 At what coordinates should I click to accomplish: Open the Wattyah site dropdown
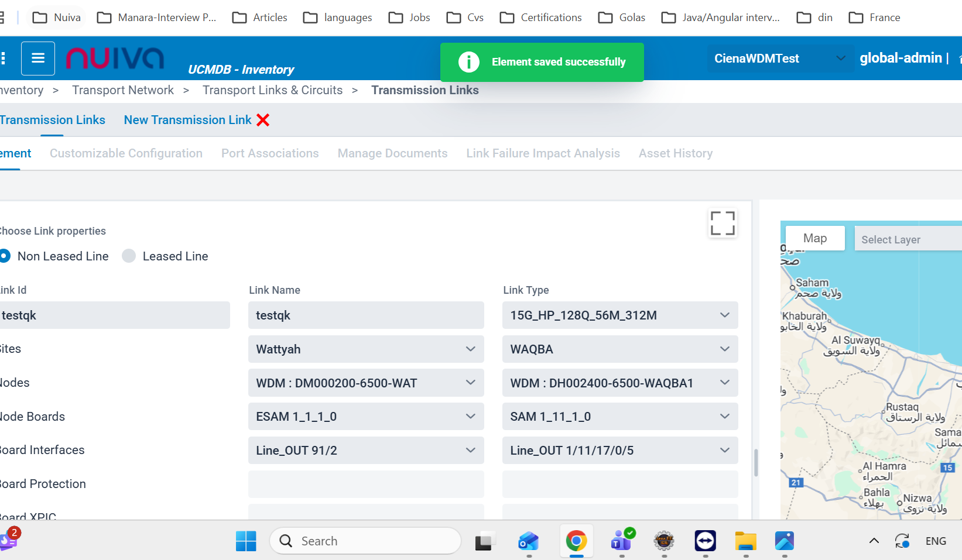click(365, 349)
